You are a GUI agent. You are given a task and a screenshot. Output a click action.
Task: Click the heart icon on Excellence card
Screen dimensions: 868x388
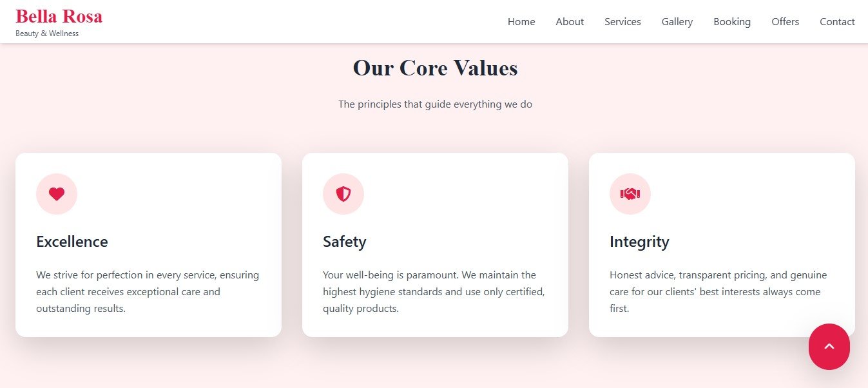point(57,194)
